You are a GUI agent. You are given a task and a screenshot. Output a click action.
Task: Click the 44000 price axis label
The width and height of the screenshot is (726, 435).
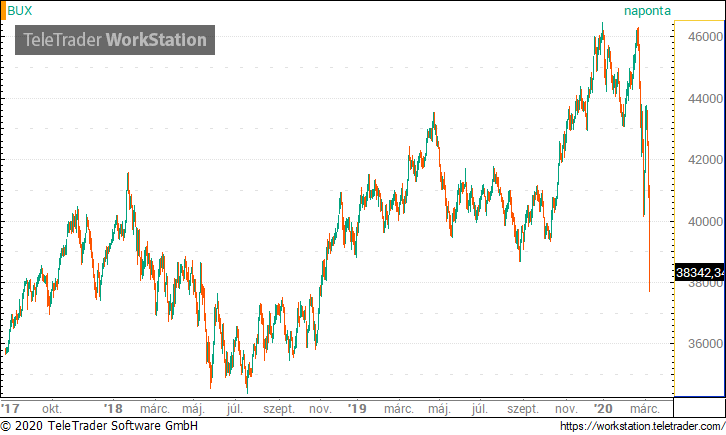coord(705,99)
